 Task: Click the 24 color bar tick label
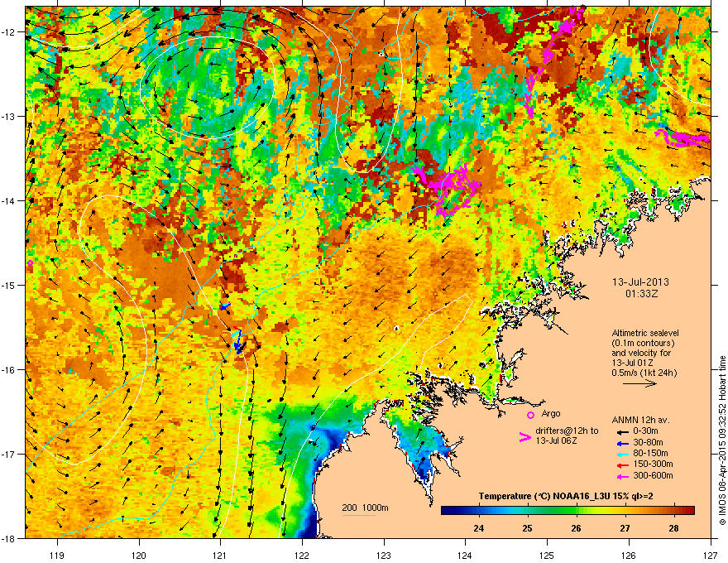coord(478,528)
